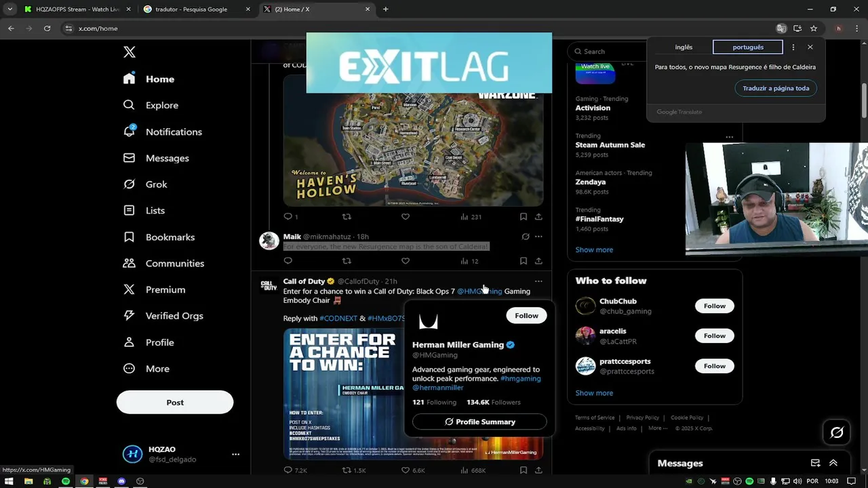Close the Google Translate popup
The width and height of the screenshot is (868, 488).
click(810, 47)
